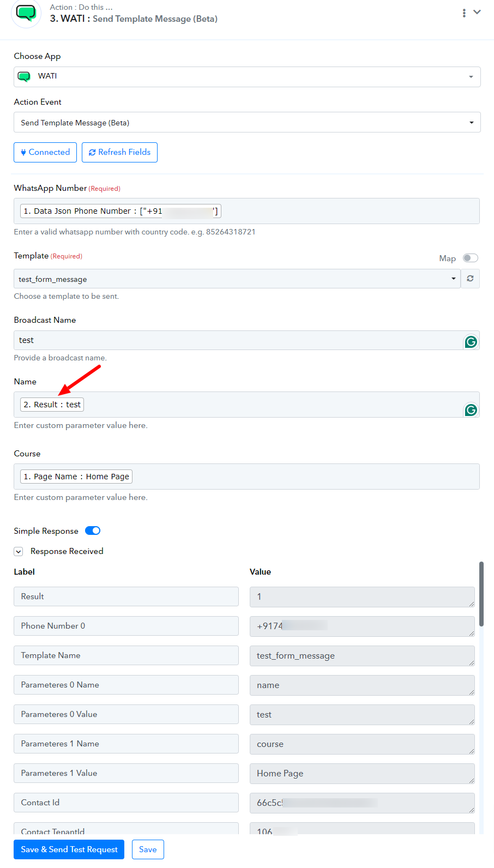The image size is (494, 868).
Task: Click the Save button
Action: coord(148,849)
